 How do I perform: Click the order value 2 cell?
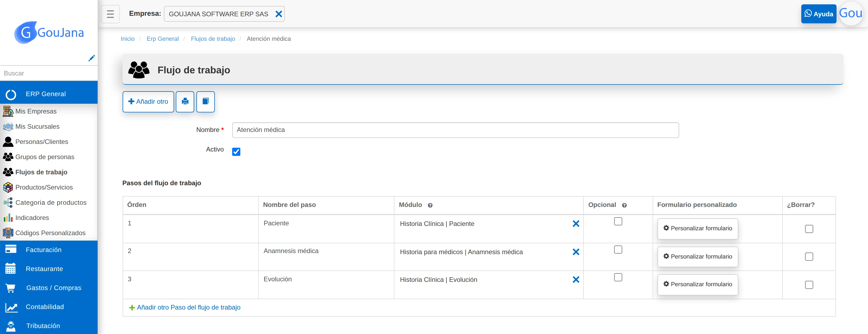tap(191, 257)
